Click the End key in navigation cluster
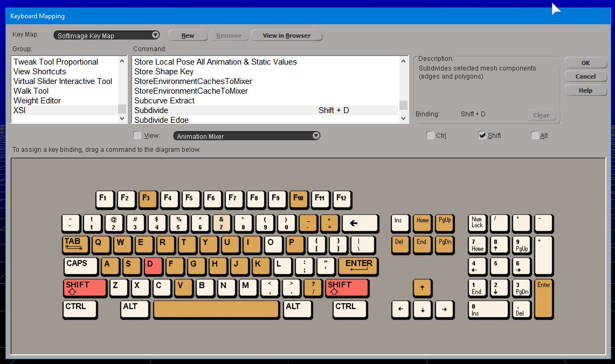 point(423,244)
